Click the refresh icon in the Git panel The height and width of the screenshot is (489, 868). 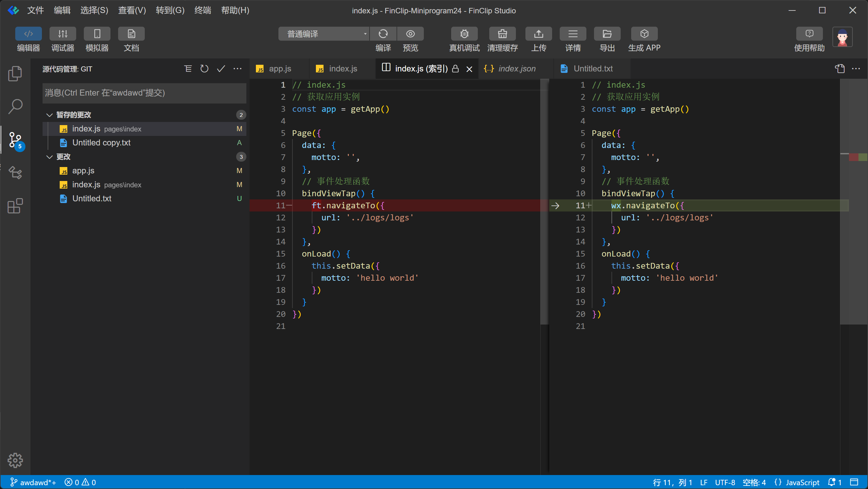pyautogui.click(x=204, y=69)
